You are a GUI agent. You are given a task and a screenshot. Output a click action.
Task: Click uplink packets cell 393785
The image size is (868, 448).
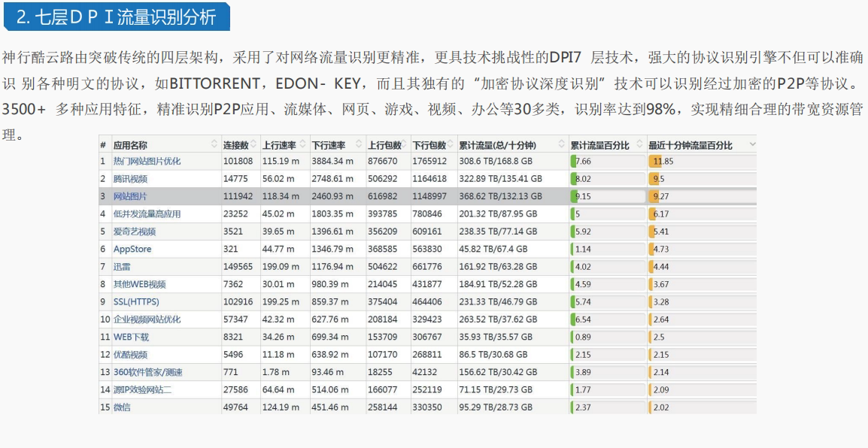(x=383, y=214)
